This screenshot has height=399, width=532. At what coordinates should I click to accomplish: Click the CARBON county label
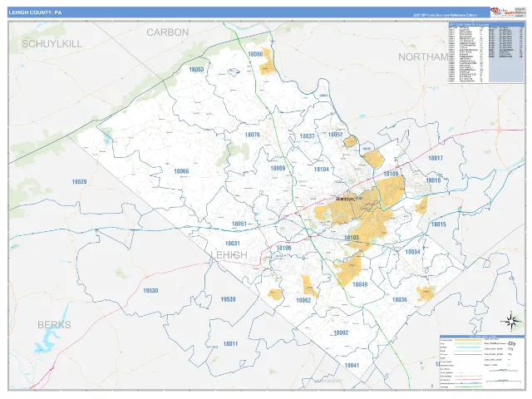[168, 32]
